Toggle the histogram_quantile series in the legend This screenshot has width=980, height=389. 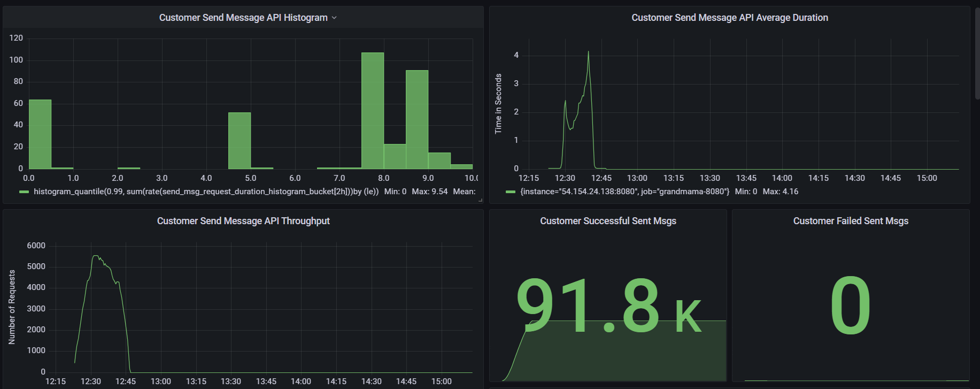[206, 192]
